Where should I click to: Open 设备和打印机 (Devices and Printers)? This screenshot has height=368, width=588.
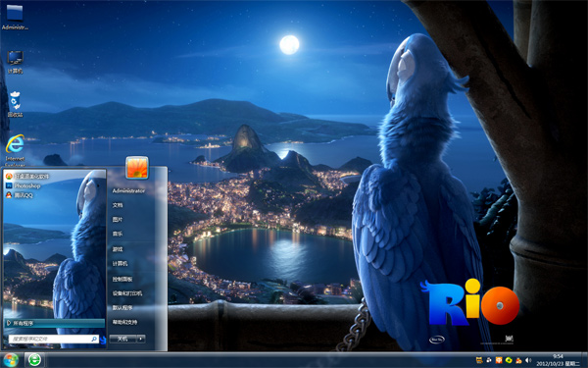tap(127, 293)
